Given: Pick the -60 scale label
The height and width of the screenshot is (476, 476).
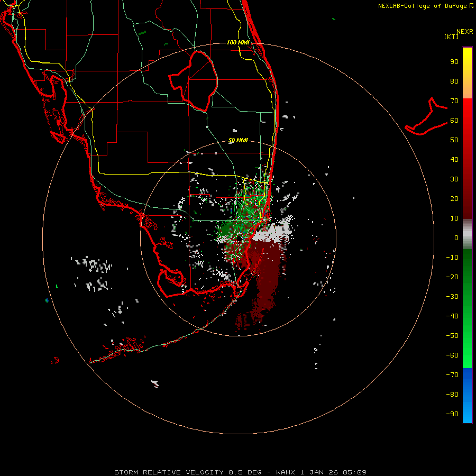Looking at the screenshot, I should 452,355.
